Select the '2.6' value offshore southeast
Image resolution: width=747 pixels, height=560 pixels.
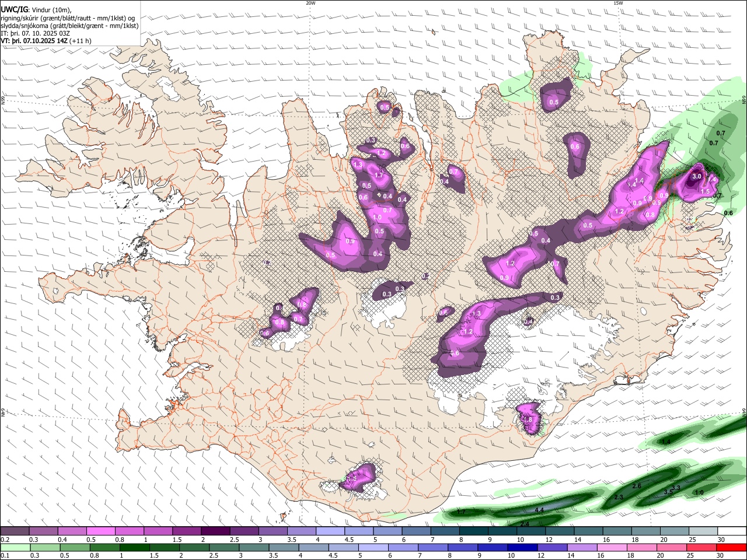click(x=637, y=486)
